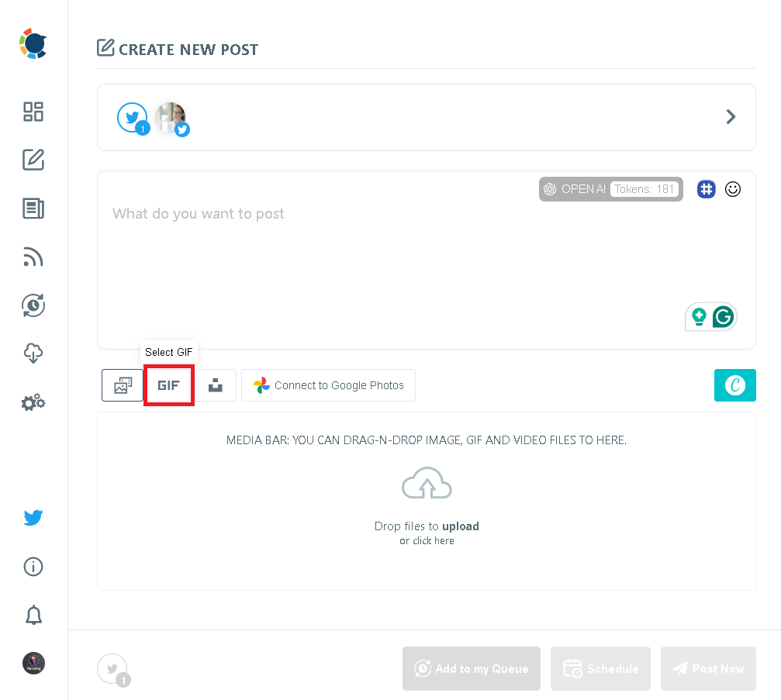
Task: Open settings gears icon in sidebar
Action: (x=33, y=402)
